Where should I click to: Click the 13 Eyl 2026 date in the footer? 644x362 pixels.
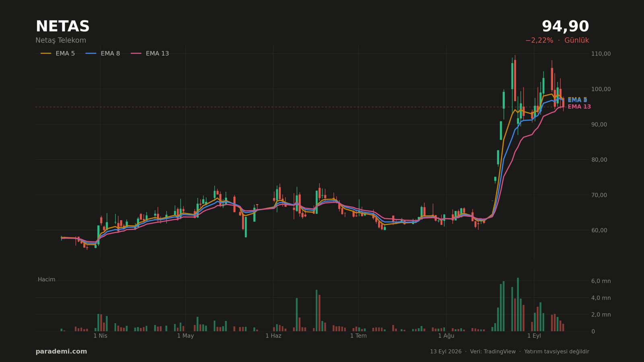point(446,352)
